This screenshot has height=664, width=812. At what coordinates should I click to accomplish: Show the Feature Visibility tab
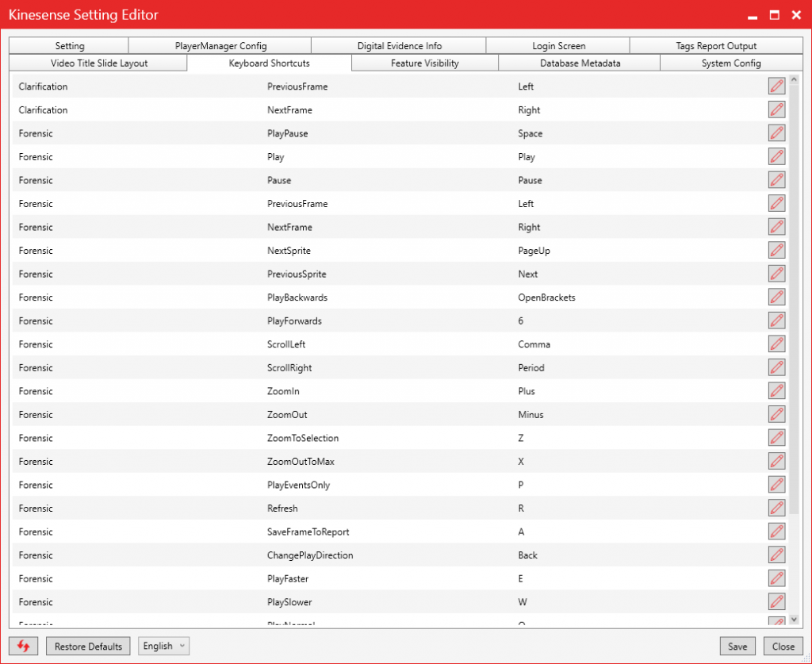(425, 63)
